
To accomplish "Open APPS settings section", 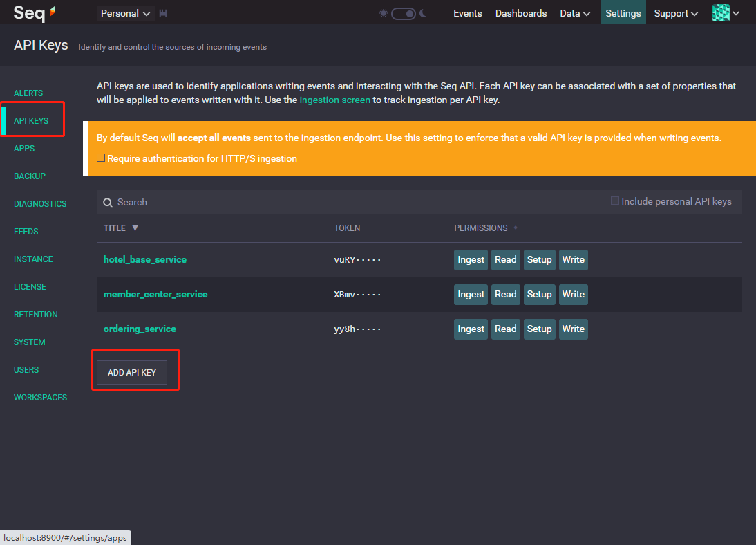I will point(24,148).
